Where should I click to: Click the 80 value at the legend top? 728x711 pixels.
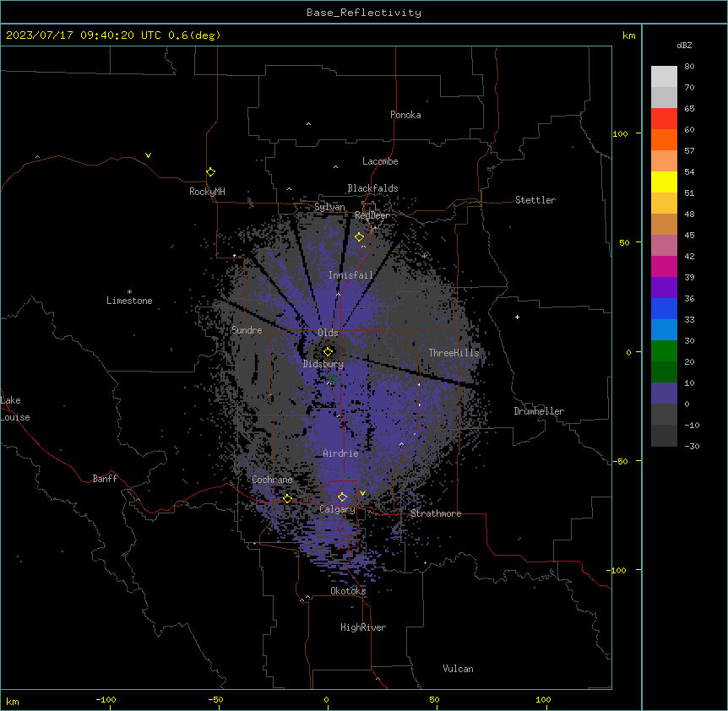point(689,67)
